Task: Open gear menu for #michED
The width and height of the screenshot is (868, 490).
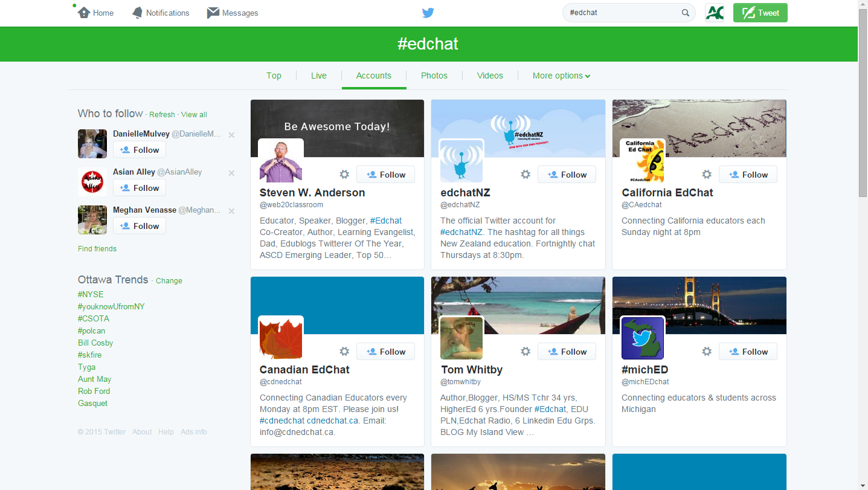Action: coord(707,352)
